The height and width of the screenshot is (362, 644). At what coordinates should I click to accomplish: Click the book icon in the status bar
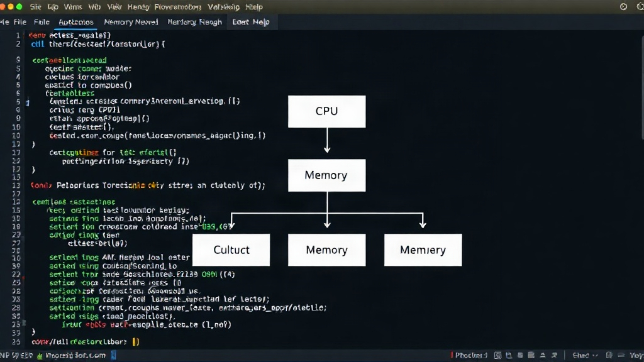(609, 356)
